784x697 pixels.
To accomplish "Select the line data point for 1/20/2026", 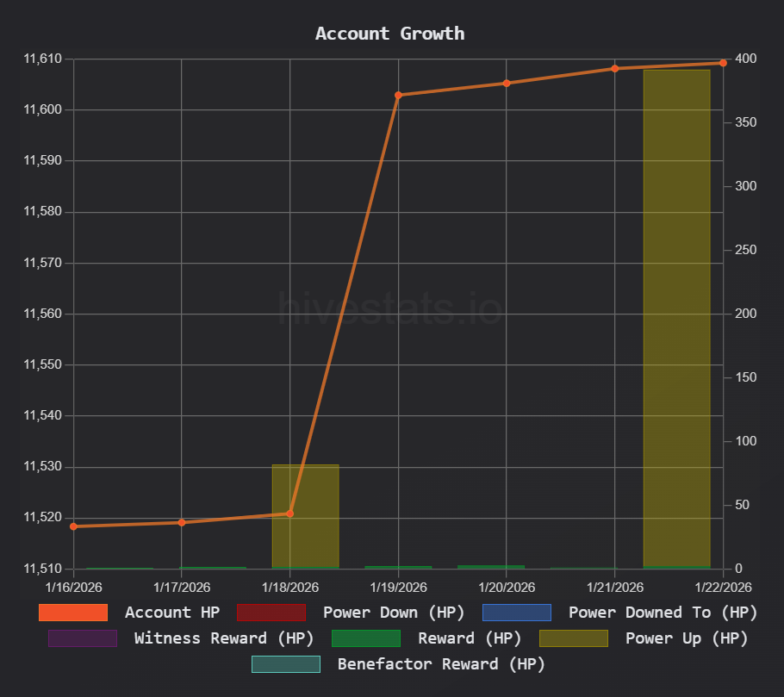I will point(507,84).
